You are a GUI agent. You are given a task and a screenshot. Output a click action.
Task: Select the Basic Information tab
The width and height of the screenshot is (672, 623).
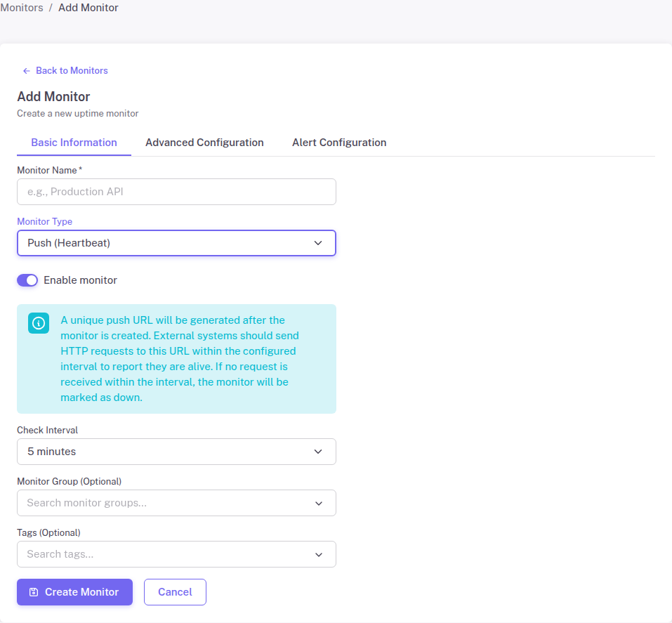74,142
